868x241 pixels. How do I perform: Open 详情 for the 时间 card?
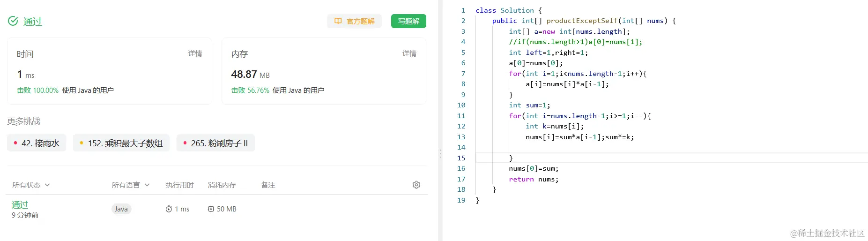click(195, 53)
